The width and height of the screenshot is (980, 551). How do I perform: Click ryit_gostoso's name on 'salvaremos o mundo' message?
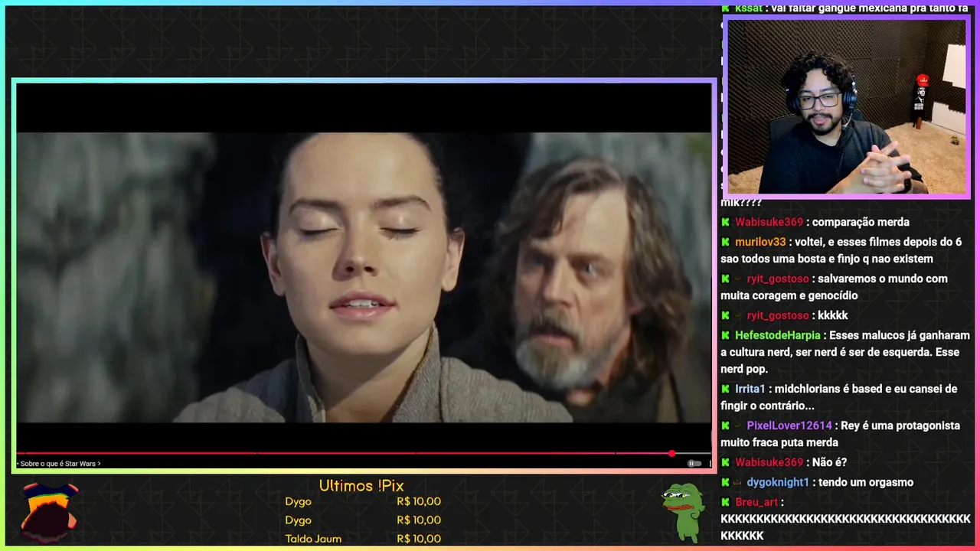[x=778, y=279]
